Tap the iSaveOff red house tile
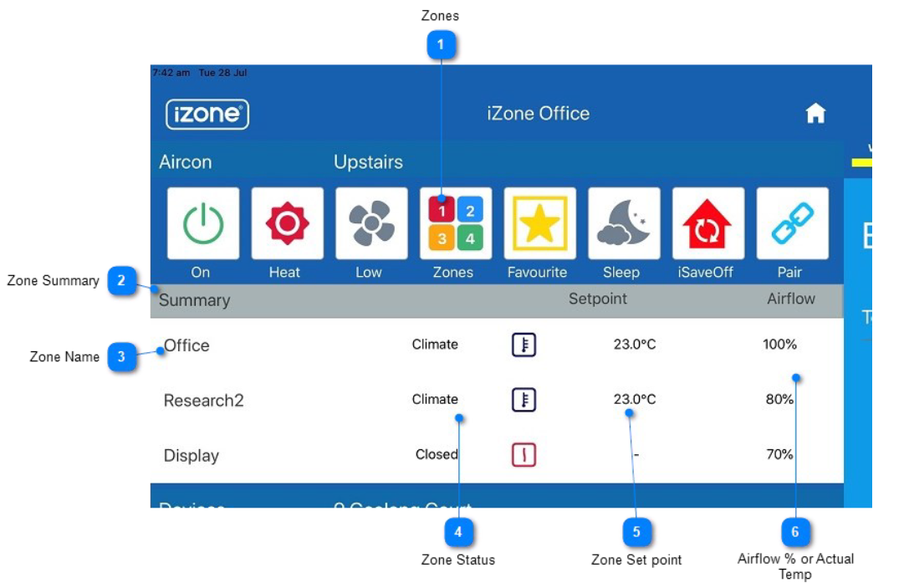This screenshot has height=588, width=909. (x=707, y=223)
